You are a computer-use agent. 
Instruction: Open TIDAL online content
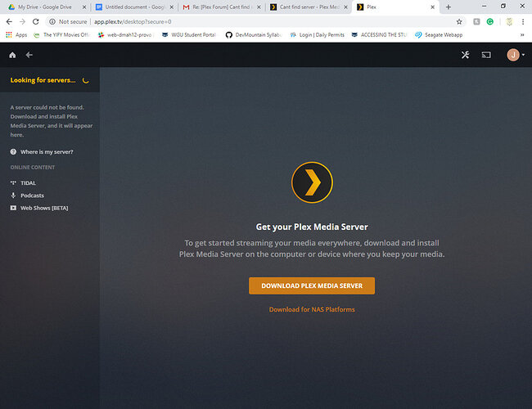(x=28, y=183)
